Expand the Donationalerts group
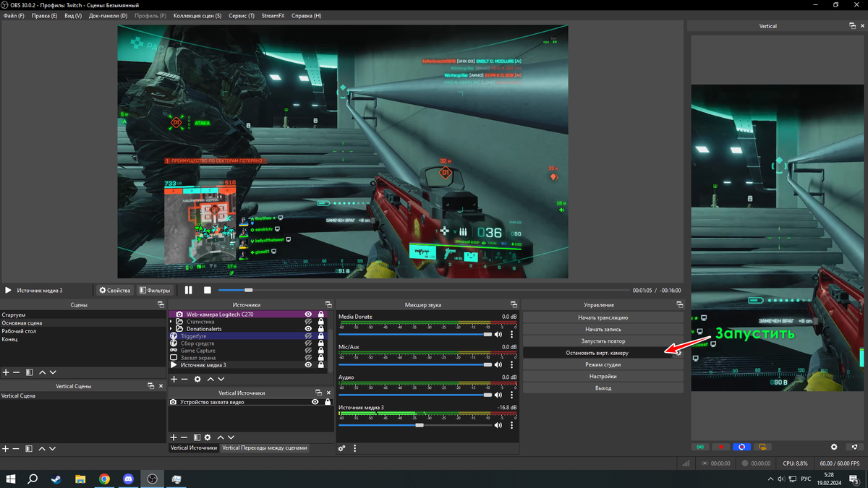Screen dimensions: 868x488 [171, 329]
